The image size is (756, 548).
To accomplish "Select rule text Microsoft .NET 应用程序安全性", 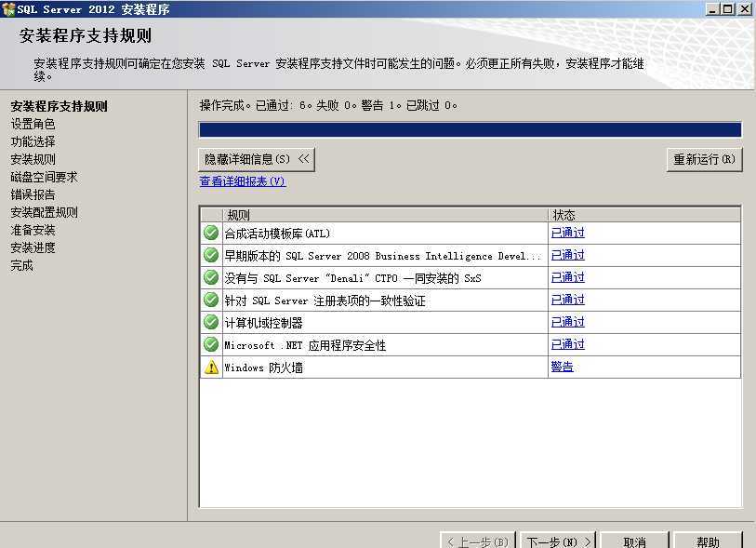I will [x=305, y=345].
